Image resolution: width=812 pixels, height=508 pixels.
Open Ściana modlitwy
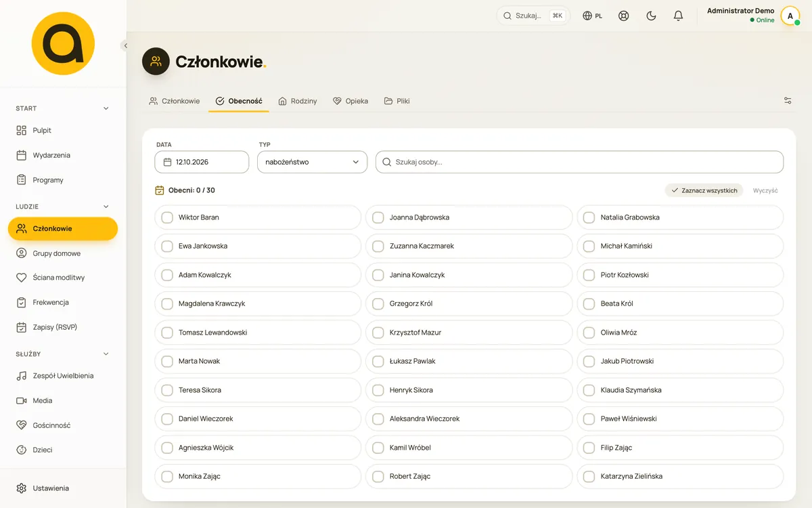click(63, 278)
